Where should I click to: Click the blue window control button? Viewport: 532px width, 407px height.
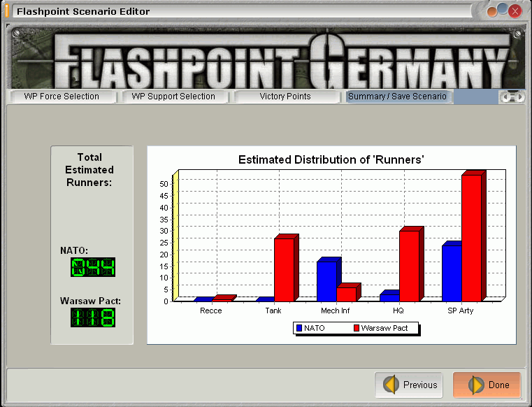(503, 8)
